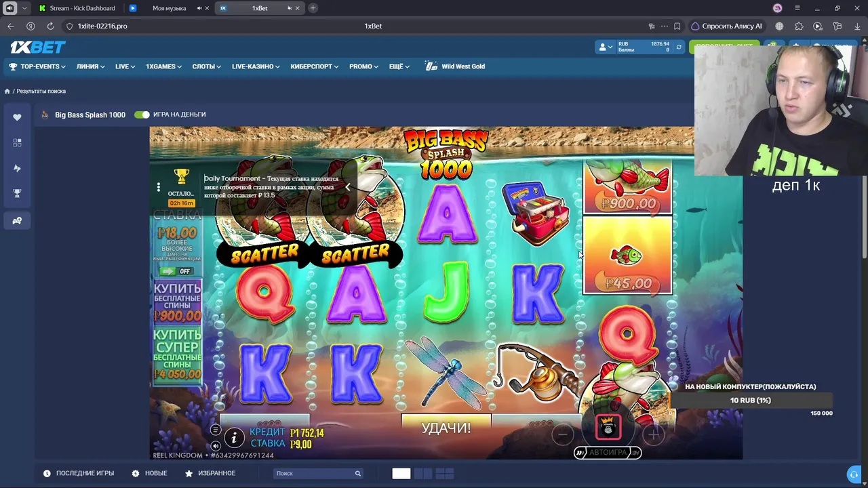Switch to Stream - Kick Dashboard tab
The height and width of the screenshot is (488, 868).
pos(77,8)
